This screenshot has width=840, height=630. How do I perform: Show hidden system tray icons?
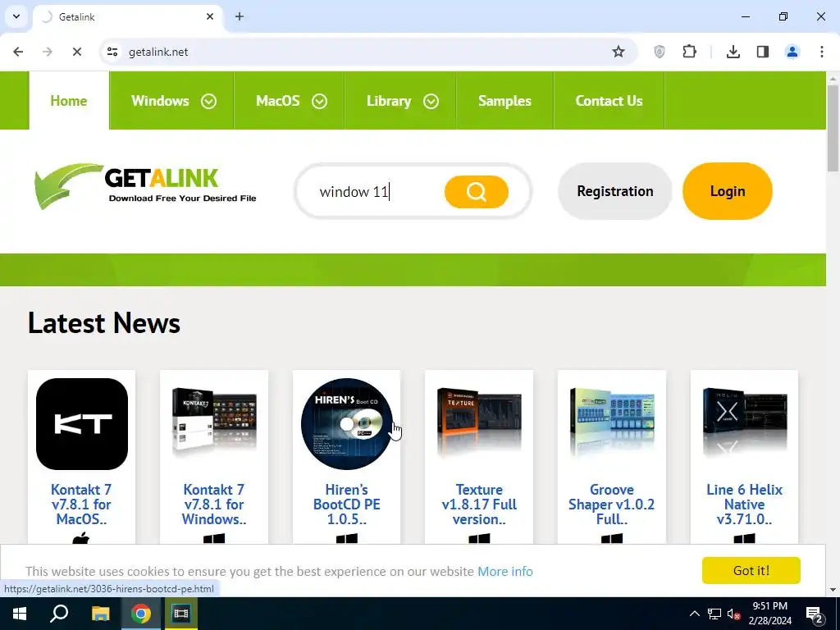point(694,614)
